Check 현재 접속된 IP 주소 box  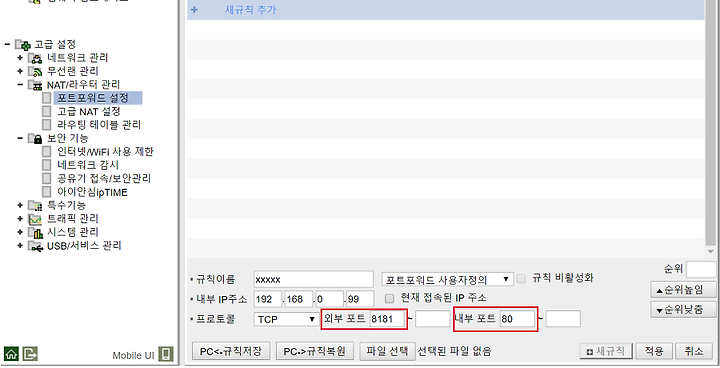click(x=389, y=299)
